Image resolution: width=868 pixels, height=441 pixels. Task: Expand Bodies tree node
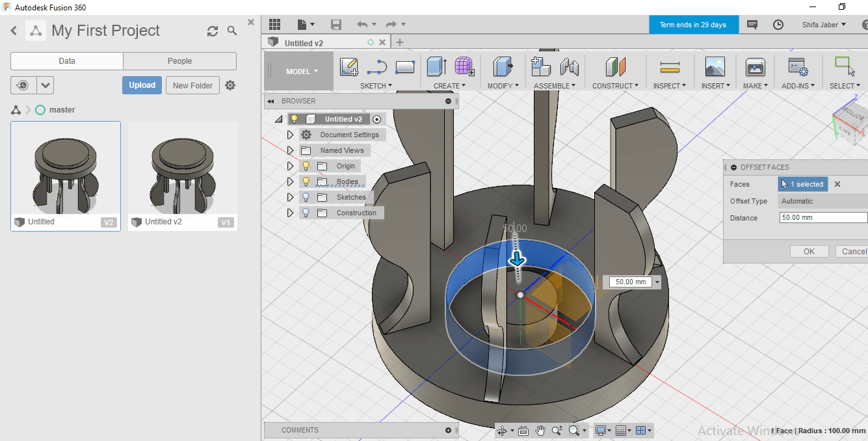[291, 181]
